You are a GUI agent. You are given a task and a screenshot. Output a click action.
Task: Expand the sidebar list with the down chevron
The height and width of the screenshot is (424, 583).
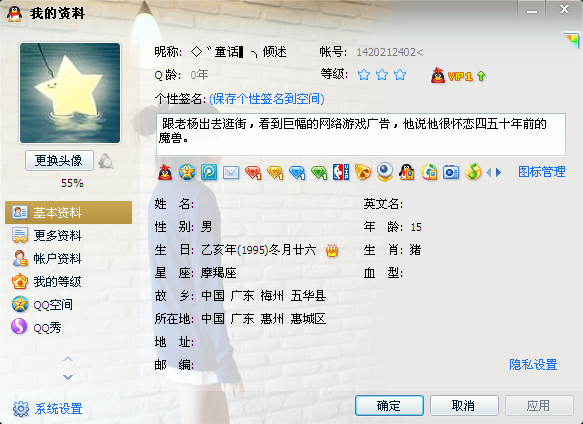click(x=68, y=377)
